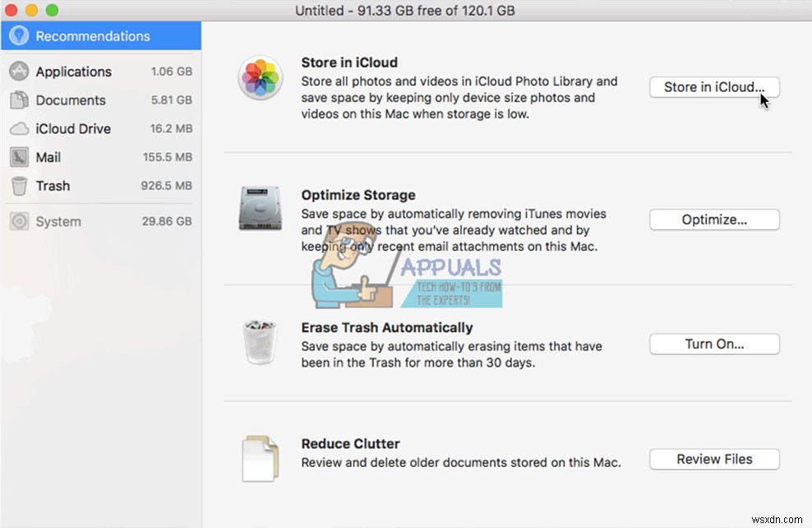Click the window title showing free storage
The width and height of the screenshot is (812, 528).
[404, 11]
